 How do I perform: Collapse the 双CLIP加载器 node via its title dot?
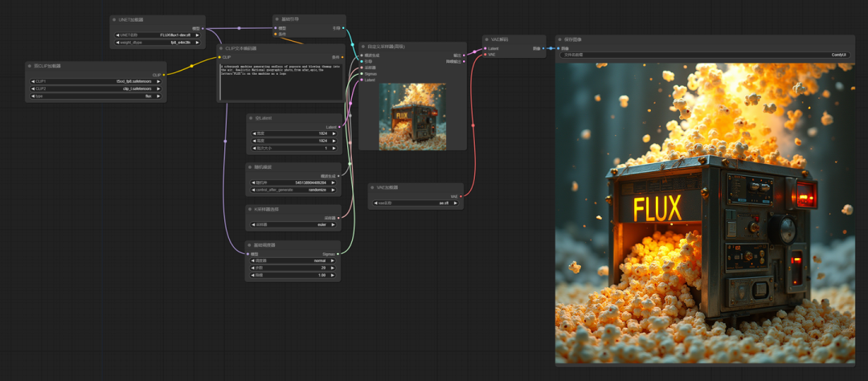coord(30,66)
